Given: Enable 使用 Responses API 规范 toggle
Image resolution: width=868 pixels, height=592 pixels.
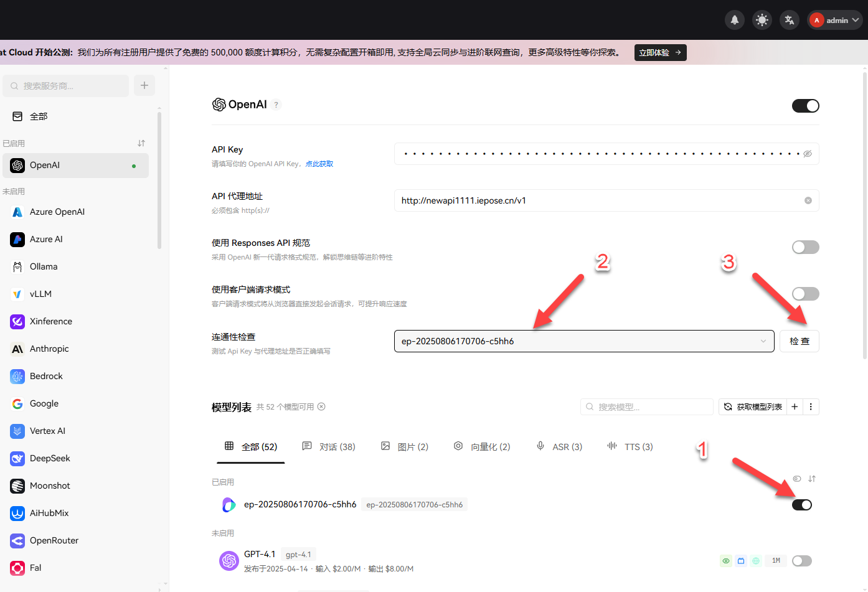Looking at the screenshot, I should (805, 247).
